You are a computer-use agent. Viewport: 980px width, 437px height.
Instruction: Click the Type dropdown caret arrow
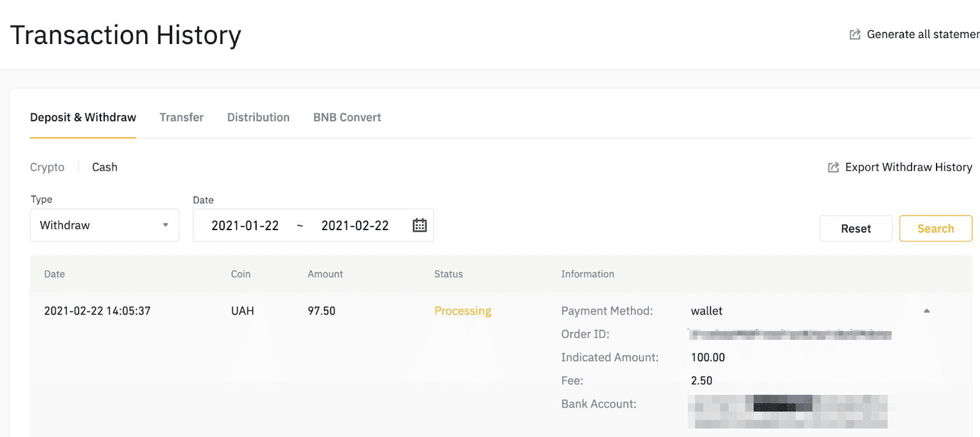point(165,225)
